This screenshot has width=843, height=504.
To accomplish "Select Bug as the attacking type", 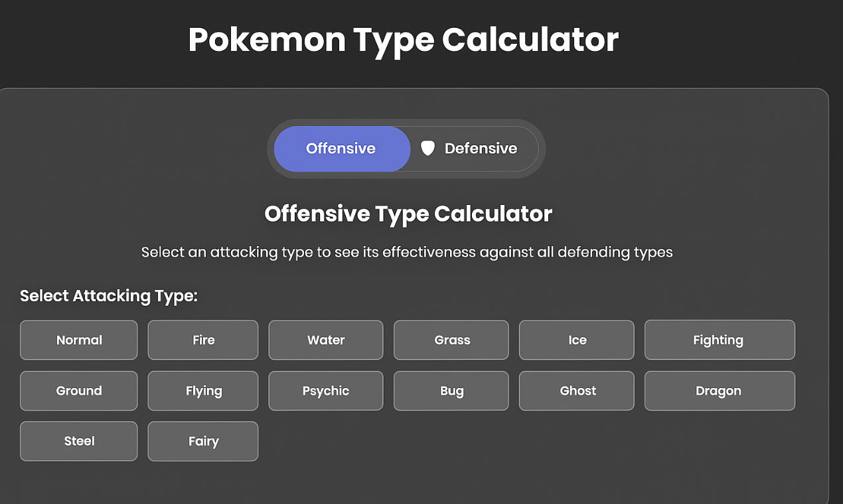I will pos(451,391).
